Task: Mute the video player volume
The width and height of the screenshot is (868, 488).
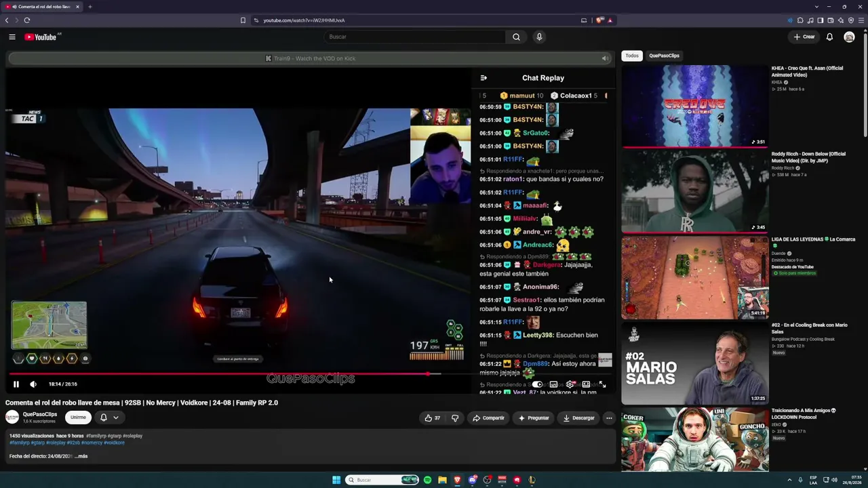Action: pos(33,384)
